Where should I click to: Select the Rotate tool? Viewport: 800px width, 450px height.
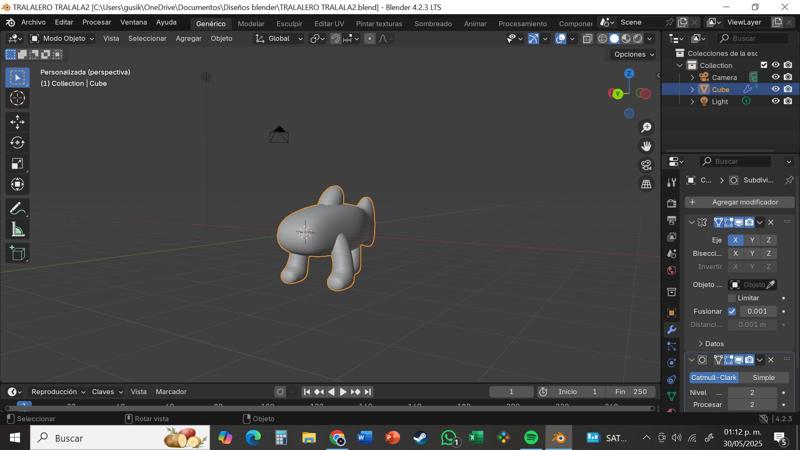tap(17, 143)
